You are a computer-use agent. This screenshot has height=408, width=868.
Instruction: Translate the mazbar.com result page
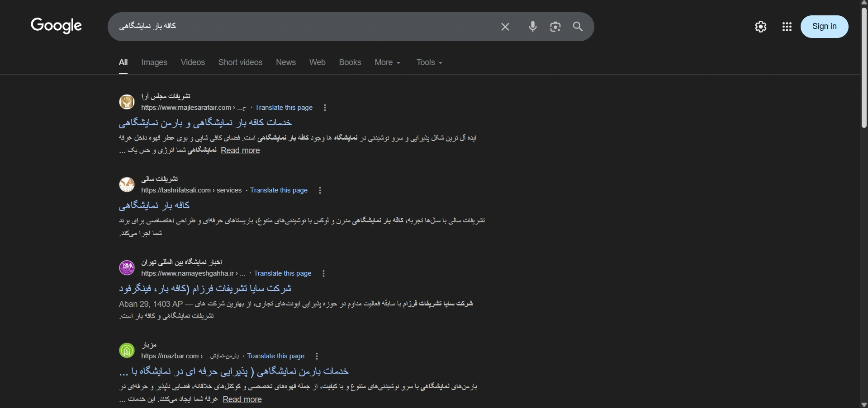pyautogui.click(x=275, y=356)
